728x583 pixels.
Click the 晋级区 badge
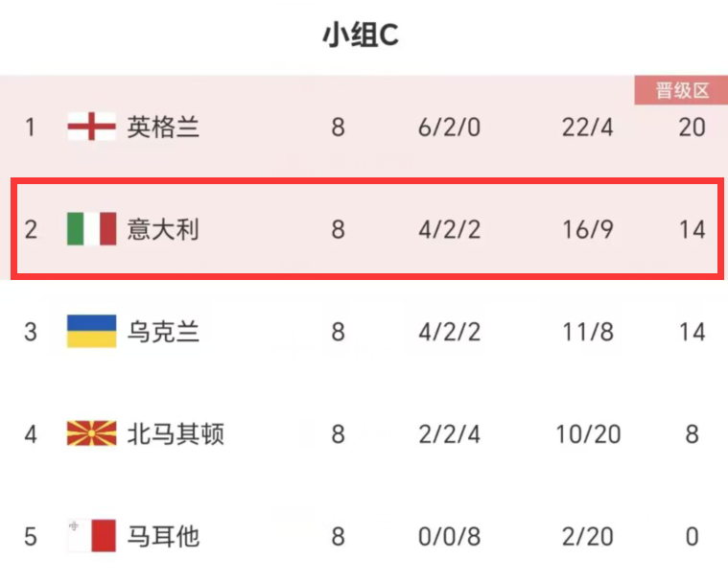[x=682, y=90]
